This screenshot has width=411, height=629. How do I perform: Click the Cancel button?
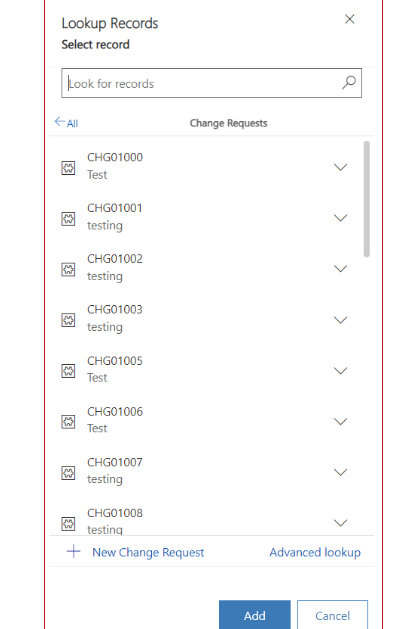click(x=332, y=615)
